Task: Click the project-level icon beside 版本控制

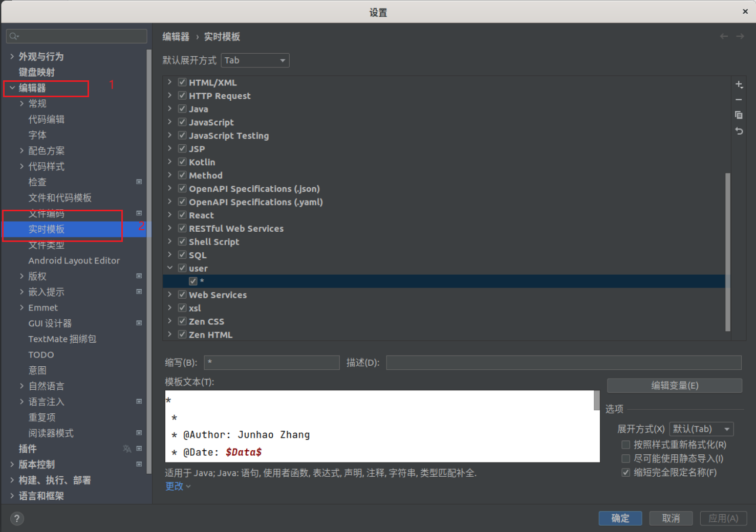Action: [x=139, y=464]
